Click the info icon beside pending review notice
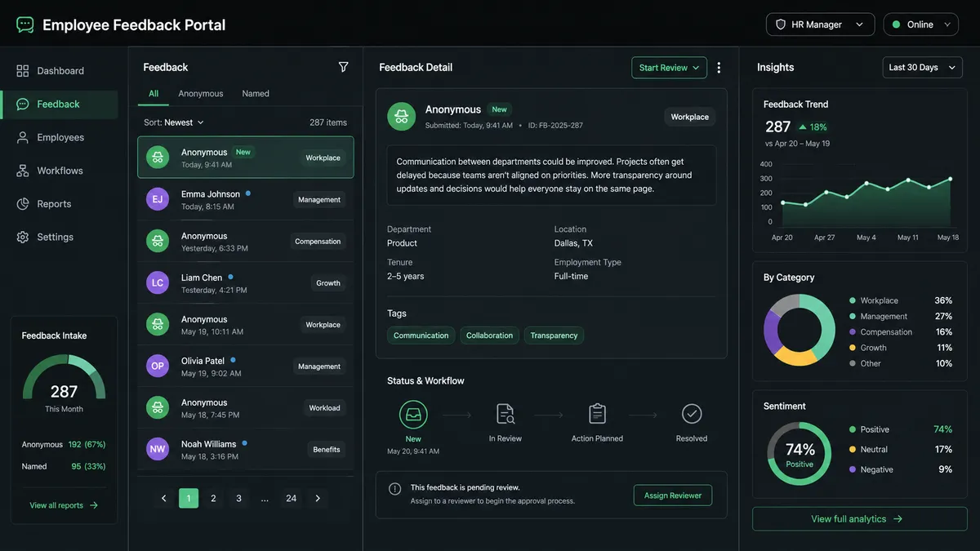 click(x=395, y=489)
